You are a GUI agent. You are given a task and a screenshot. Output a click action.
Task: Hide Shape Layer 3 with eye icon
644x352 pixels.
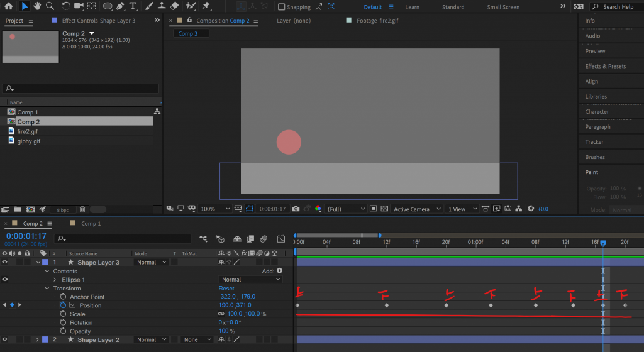coord(5,262)
